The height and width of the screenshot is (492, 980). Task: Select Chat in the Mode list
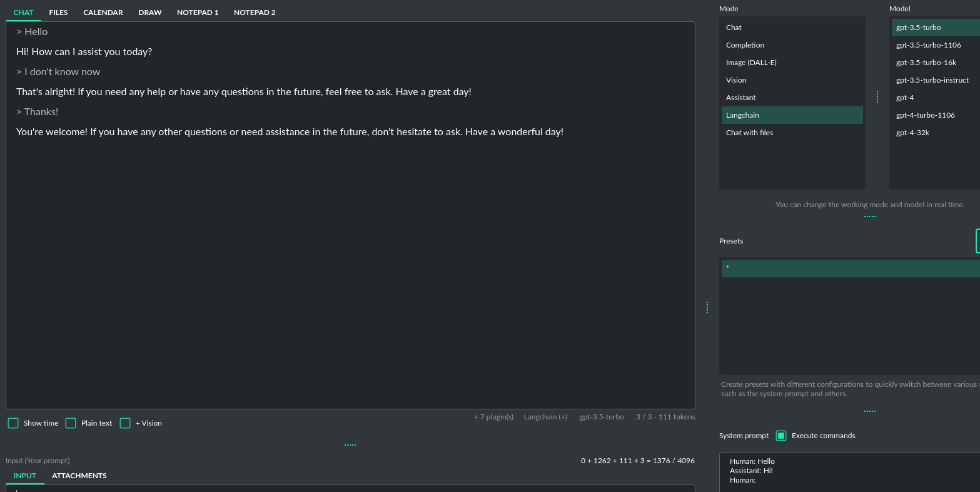(x=734, y=28)
